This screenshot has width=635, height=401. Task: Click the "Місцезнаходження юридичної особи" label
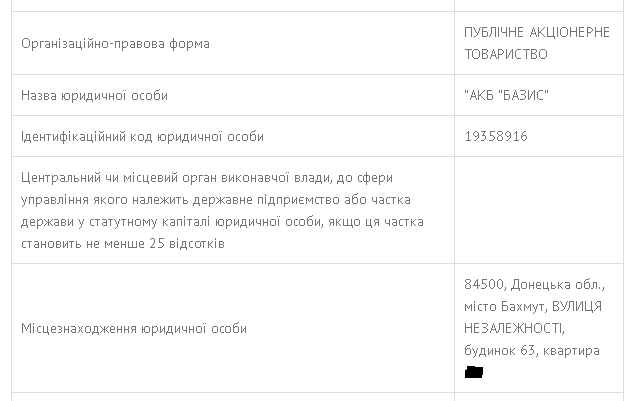coord(133,328)
